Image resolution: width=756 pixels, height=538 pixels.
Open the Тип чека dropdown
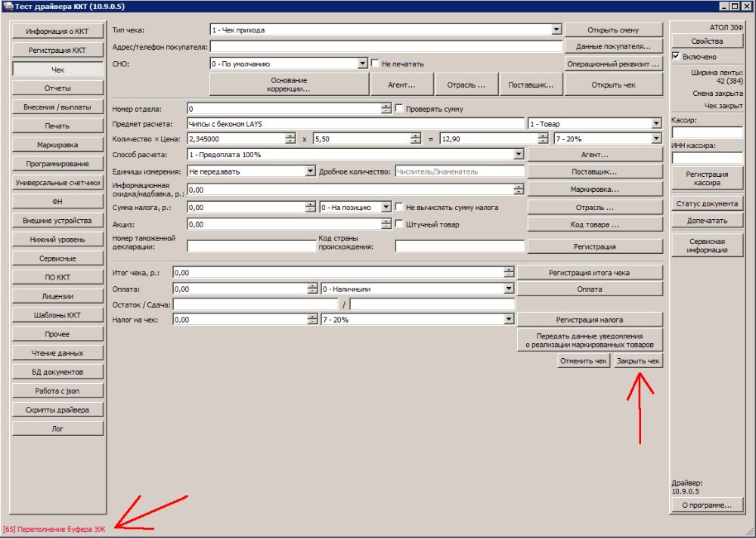point(556,30)
